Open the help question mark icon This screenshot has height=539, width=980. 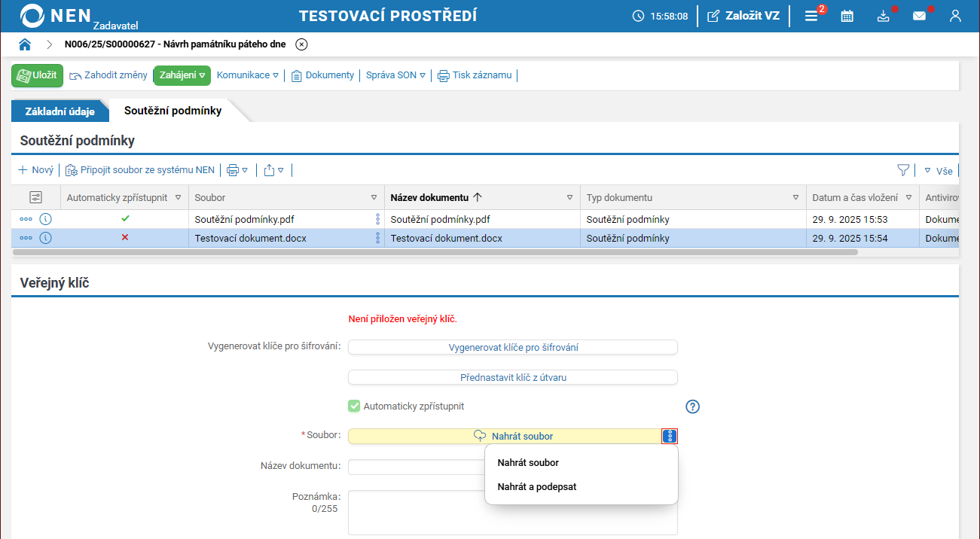pyautogui.click(x=693, y=407)
